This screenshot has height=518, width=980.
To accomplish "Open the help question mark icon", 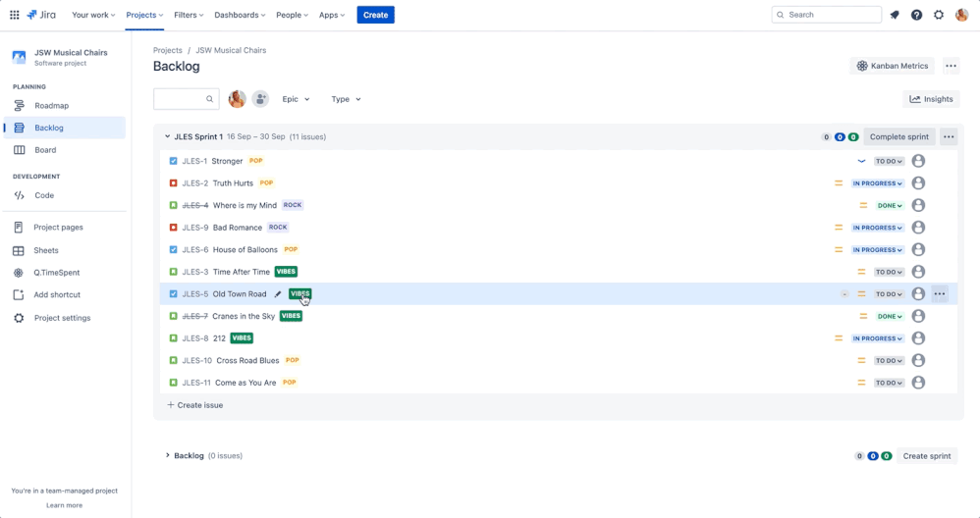I will 916,15.
